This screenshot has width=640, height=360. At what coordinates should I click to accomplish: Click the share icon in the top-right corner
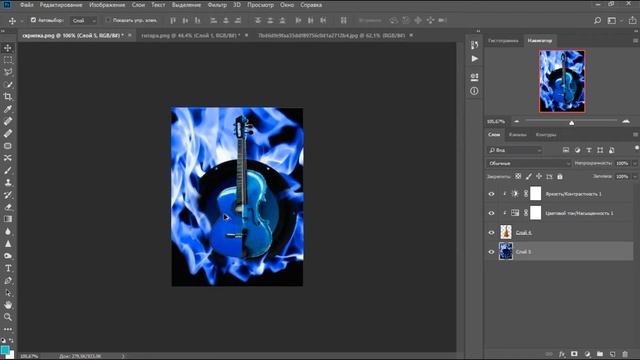(632, 20)
